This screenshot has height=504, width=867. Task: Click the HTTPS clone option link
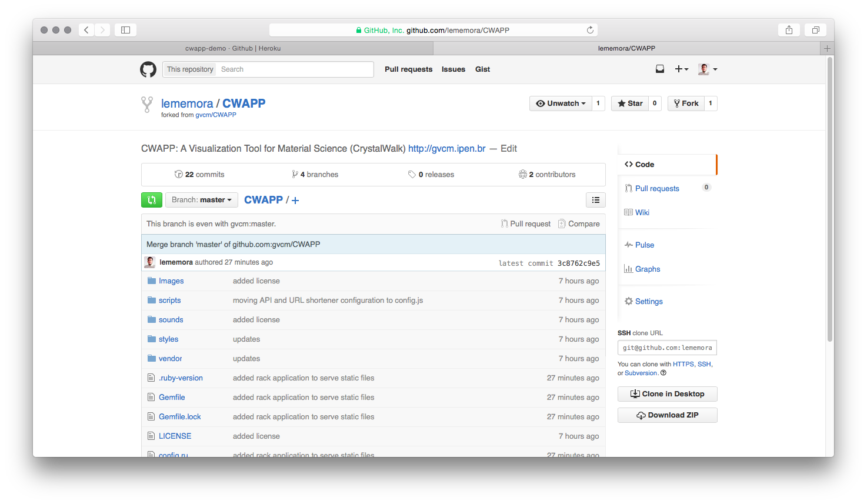click(x=683, y=365)
